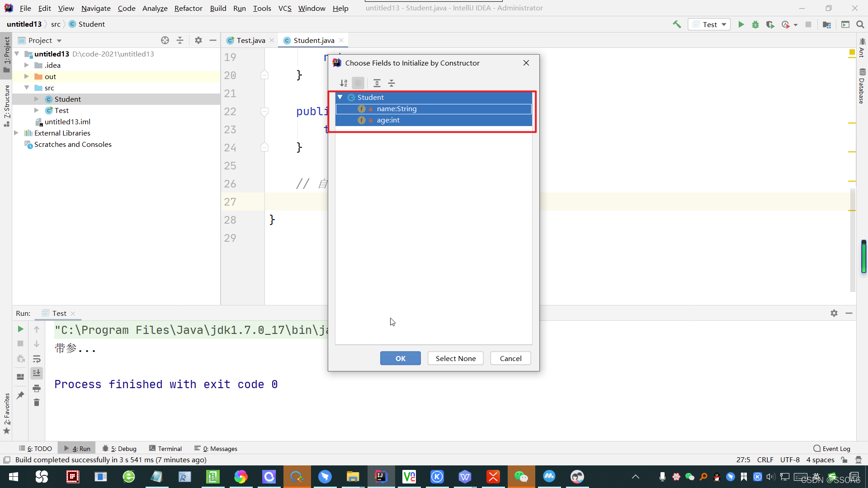The width and height of the screenshot is (868, 488).
Task: Open the Code menu
Action: (126, 8)
